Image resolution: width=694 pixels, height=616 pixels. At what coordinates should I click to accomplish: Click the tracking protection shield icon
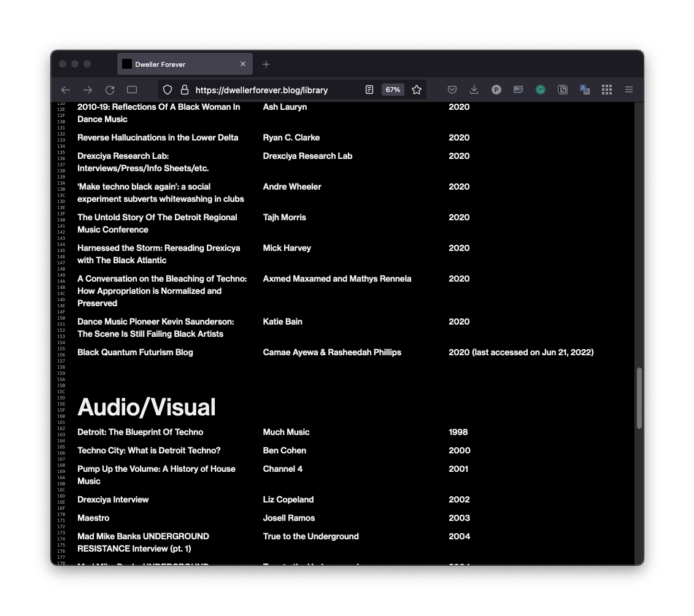pyautogui.click(x=168, y=90)
